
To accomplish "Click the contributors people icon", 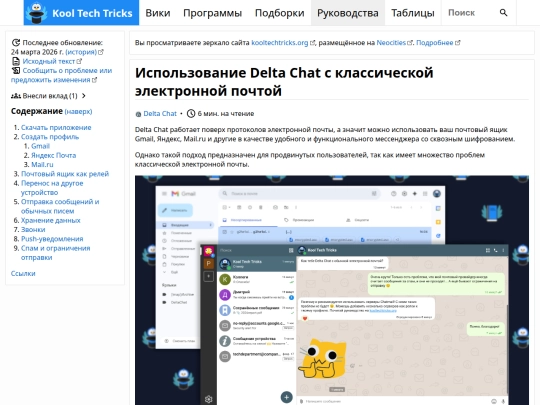I will click(16, 96).
